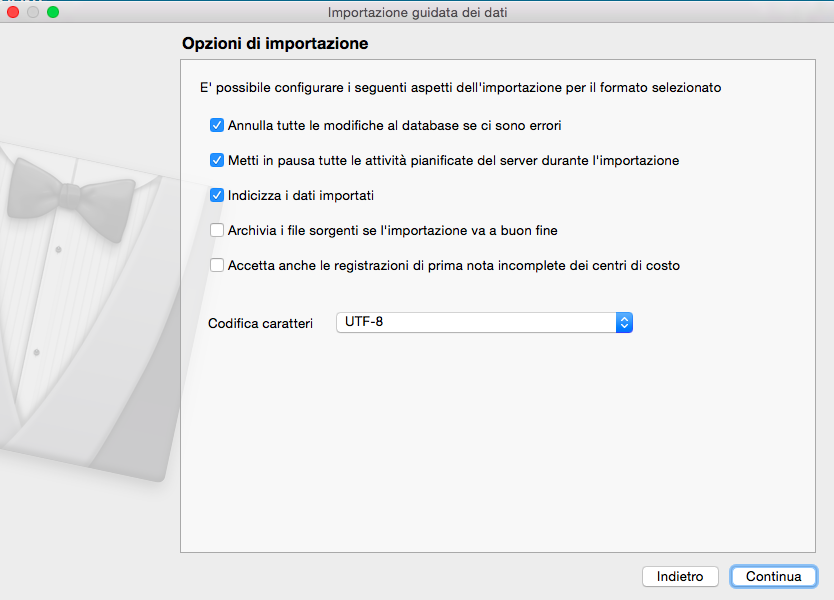Toggle the Indicizza i dati importati checkbox
Image resolution: width=834 pixels, height=600 pixels.
coord(217,195)
